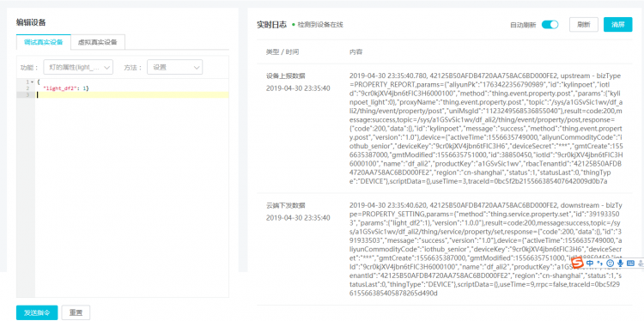
Task: Click the 功能： label
Action: click(29, 67)
